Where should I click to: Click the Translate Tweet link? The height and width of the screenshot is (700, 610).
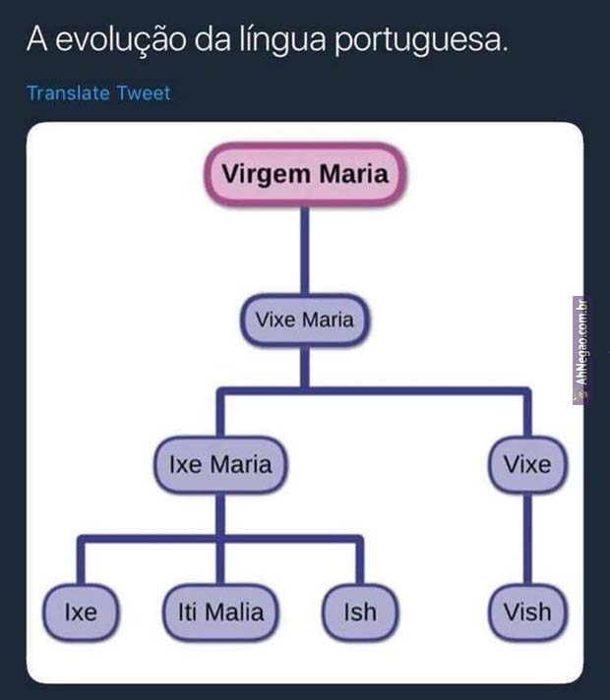tap(98, 93)
